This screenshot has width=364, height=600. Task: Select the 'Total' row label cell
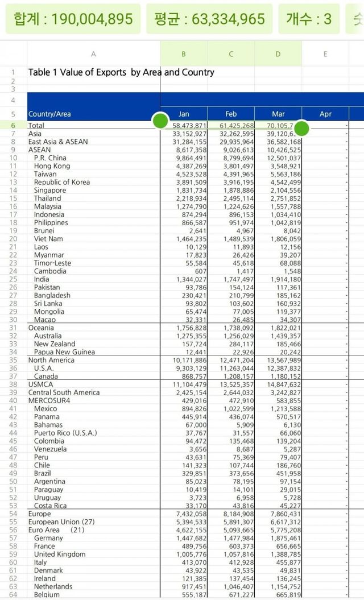[94, 125]
